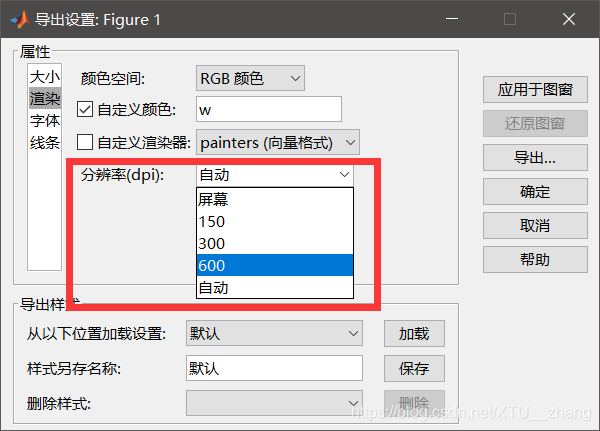Enable the 自定义渲染器 checkbox
The image size is (600, 431).
85,142
